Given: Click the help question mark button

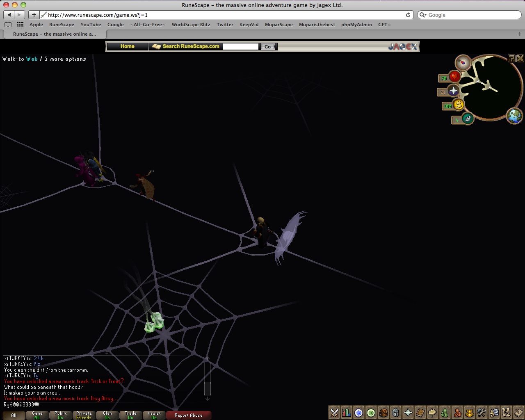Looking at the screenshot, I should (x=511, y=59).
